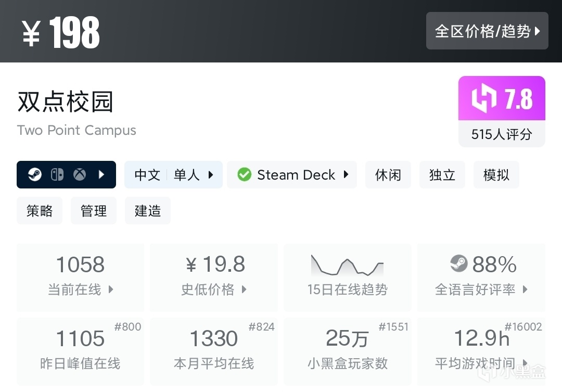Screen dimensions: 562x392
Task: Click the Steam platform icon
Action: [x=35, y=175]
